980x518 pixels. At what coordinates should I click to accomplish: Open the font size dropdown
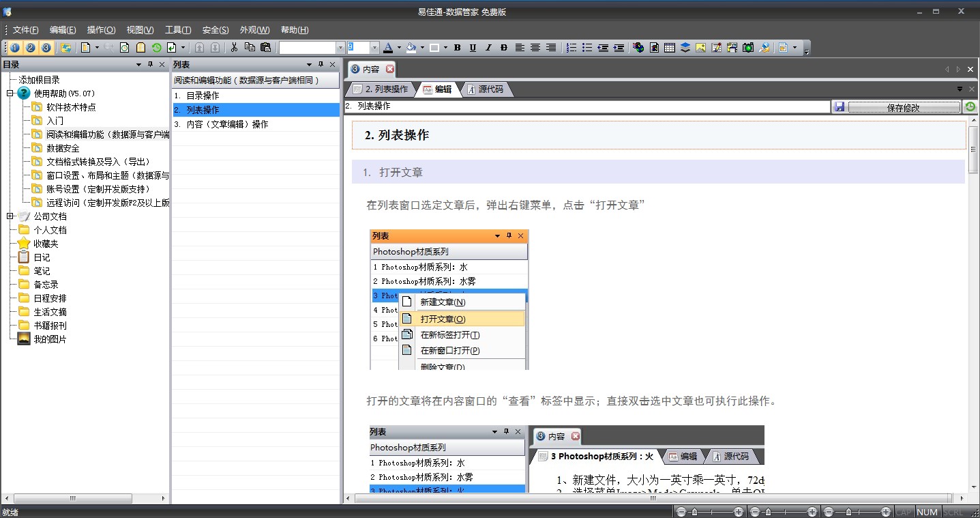[374, 48]
